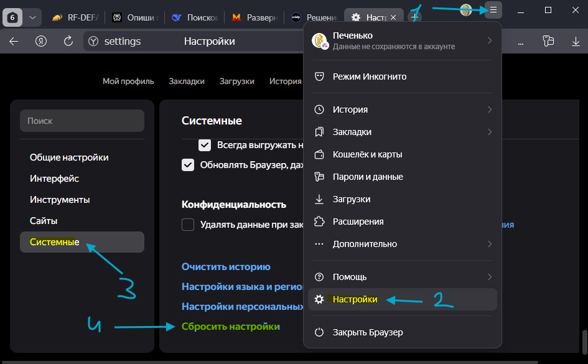Open the Yandex home button icon

(42, 42)
